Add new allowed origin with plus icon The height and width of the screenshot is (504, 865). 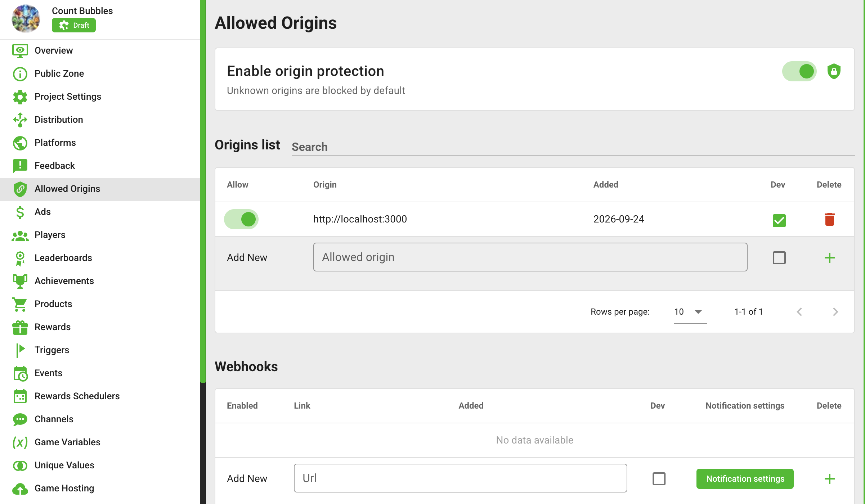pos(830,258)
